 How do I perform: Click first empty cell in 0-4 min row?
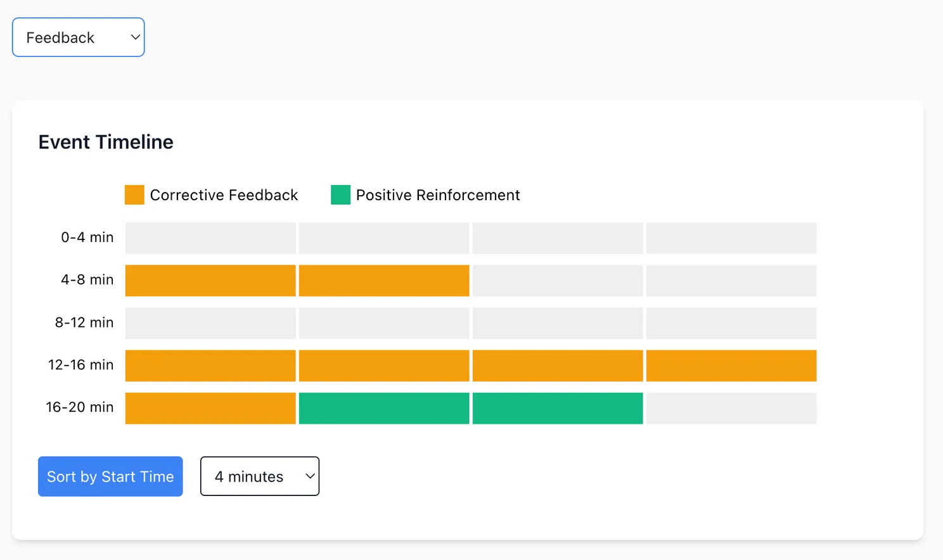click(210, 238)
